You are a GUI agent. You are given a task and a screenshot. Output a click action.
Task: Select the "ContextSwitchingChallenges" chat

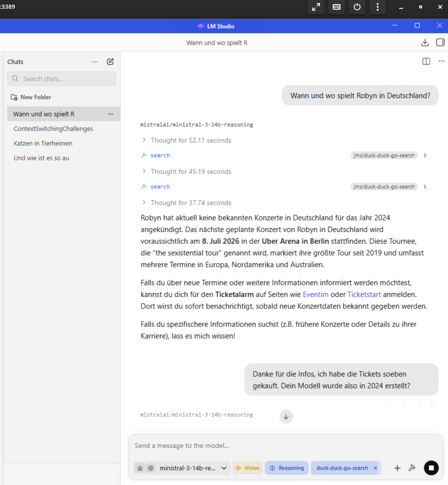pyautogui.click(x=53, y=129)
